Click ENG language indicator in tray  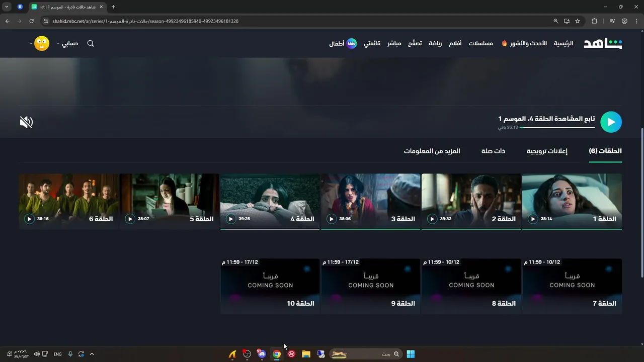point(57,354)
